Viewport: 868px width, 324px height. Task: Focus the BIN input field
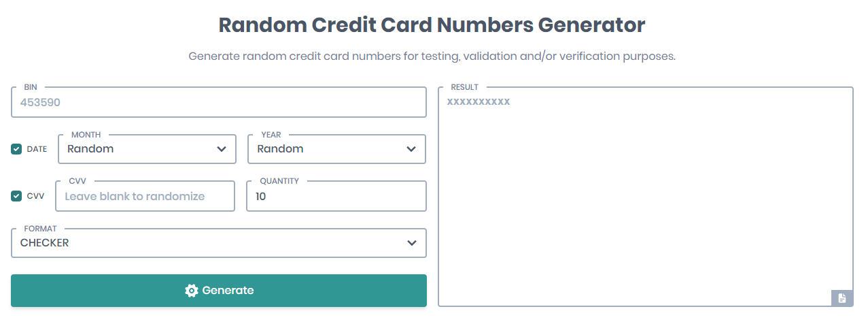click(218, 103)
